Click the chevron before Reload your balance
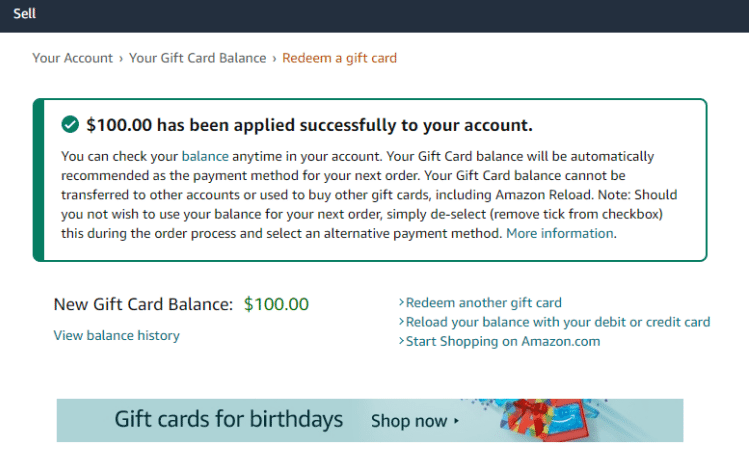The width and height of the screenshot is (749, 462). pos(401,322)
